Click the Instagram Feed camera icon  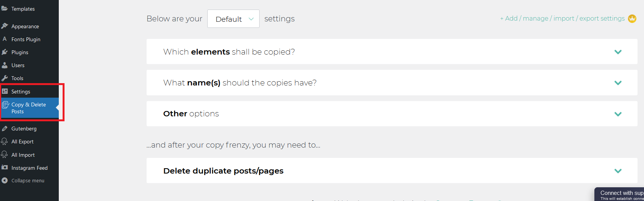tap(5, 167)
